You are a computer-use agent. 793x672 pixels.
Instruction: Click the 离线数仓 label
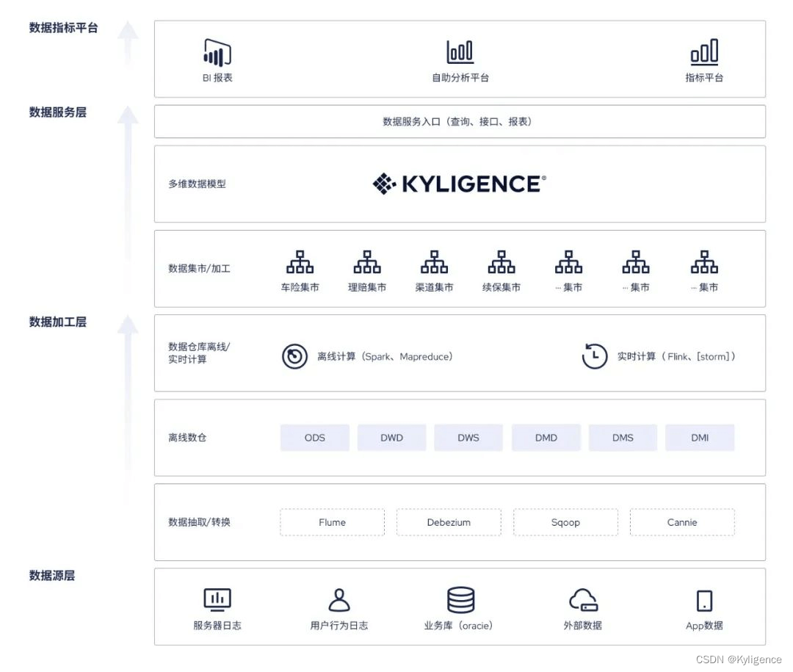click(187, 438)
